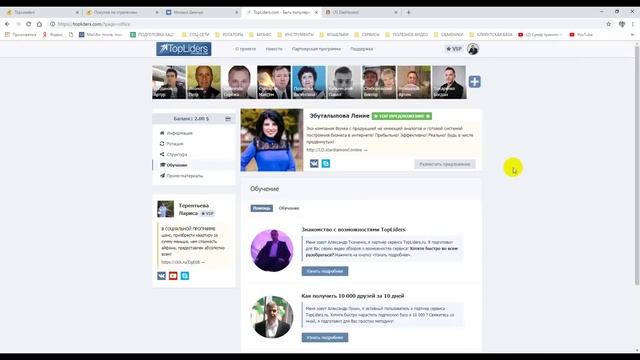Open Партнерская программа in the top navigation
Viewport: 640px width, 360px height.
click(x=316, y=49)
